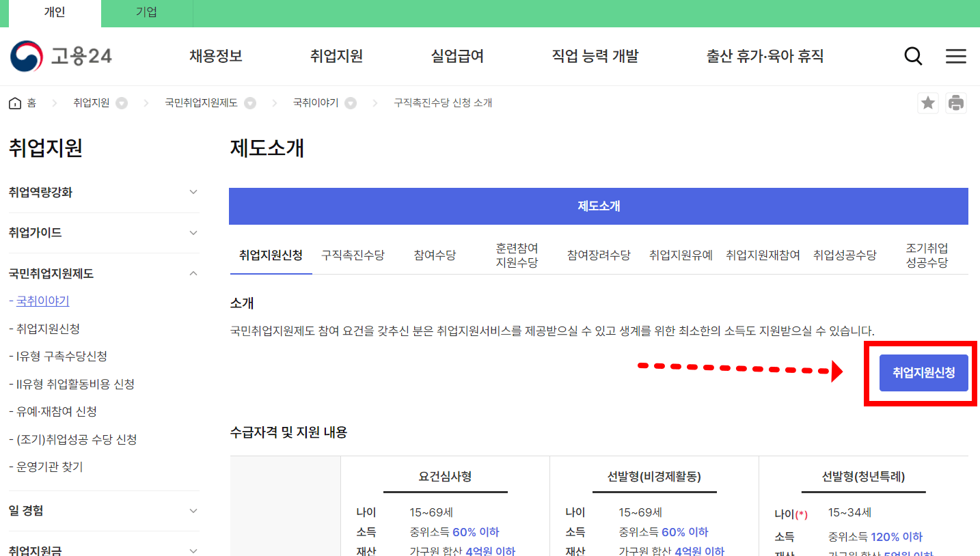This screenshot has width=980, height=556.
Task: Click the 선발형(청년특례) column heading
Action: (864, 476)
